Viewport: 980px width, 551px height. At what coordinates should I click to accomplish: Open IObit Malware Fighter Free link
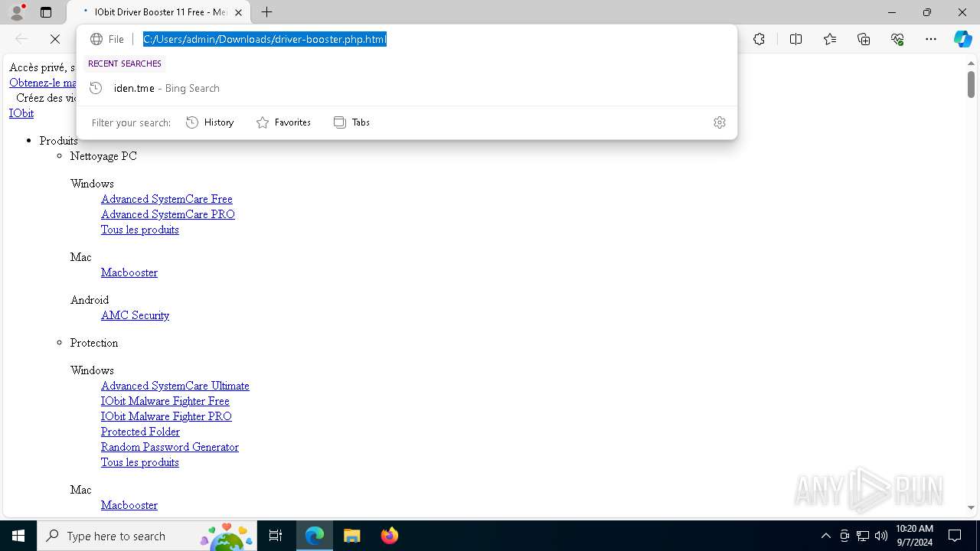pos(165,401)
